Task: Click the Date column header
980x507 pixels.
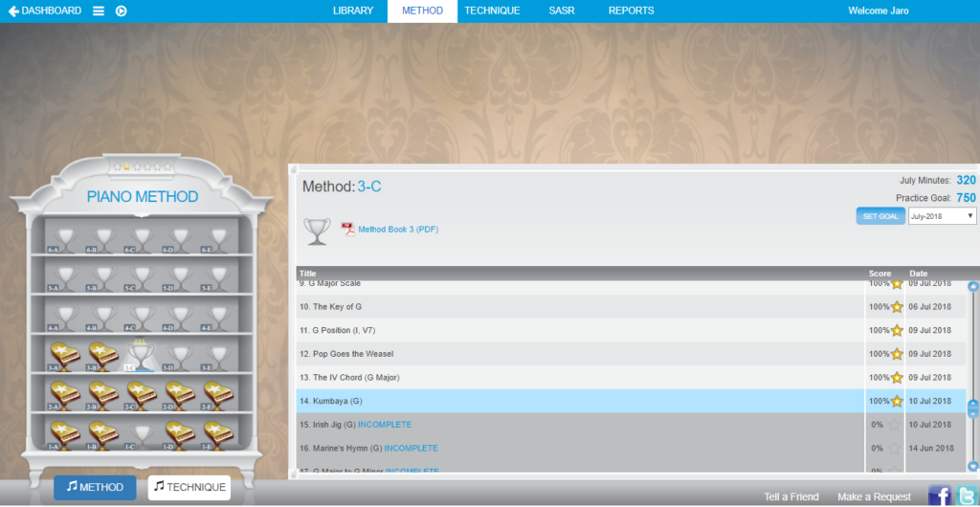Action: pos(919,274)
